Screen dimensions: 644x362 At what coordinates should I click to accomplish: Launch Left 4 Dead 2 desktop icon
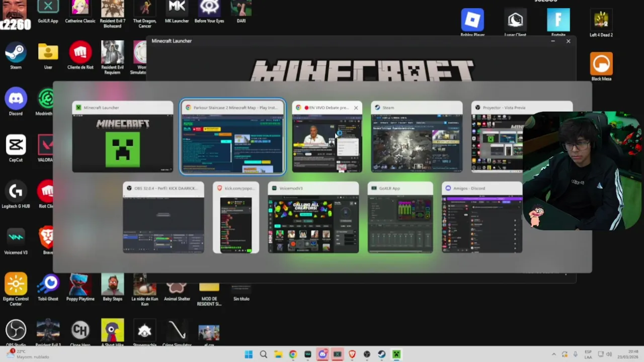pos(601,23)
